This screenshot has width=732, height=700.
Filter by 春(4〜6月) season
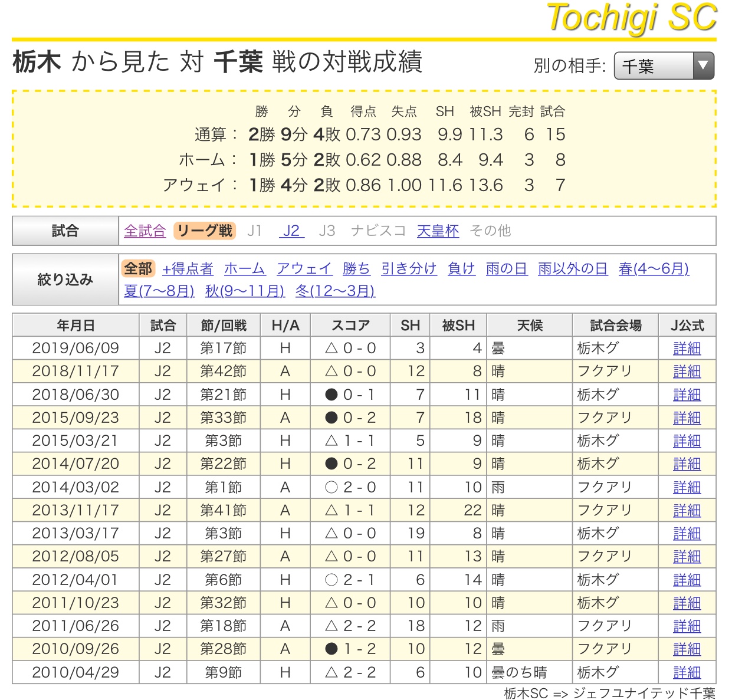pyautogui.click(x=654, y=269)
